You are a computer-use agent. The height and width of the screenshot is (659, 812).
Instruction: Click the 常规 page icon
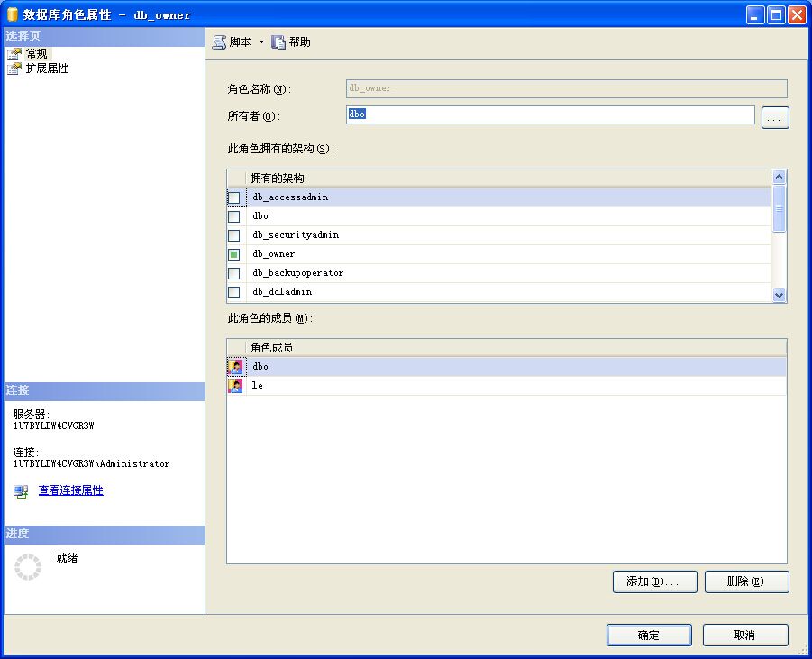(x=14, y=54)
